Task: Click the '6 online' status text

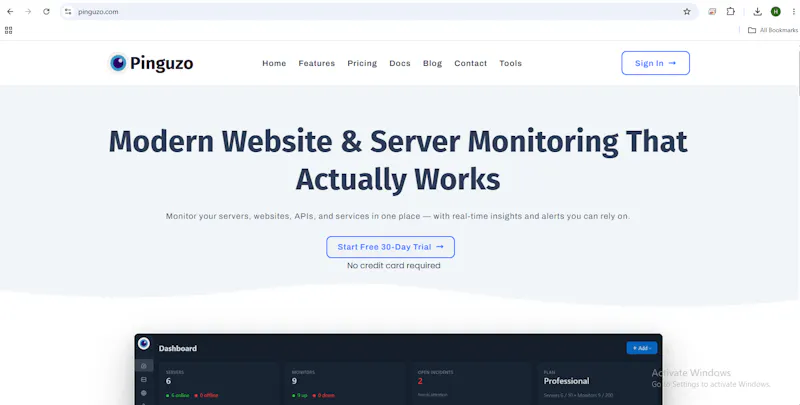Action: point(178,395)
